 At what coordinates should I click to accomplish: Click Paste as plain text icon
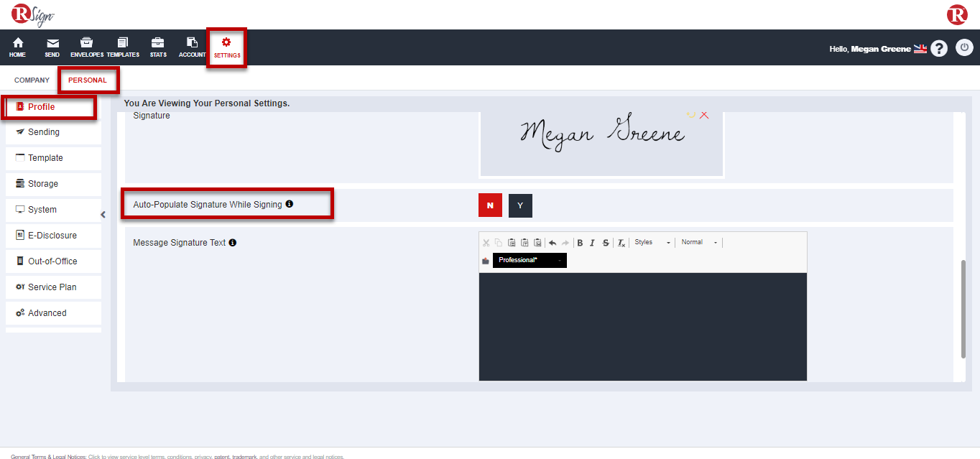click(524, 243)
